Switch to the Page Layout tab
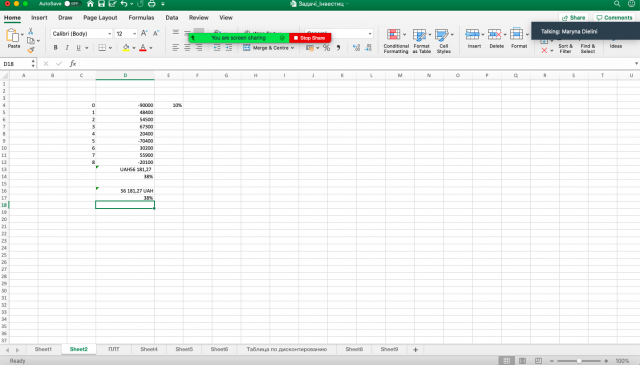 100,18
